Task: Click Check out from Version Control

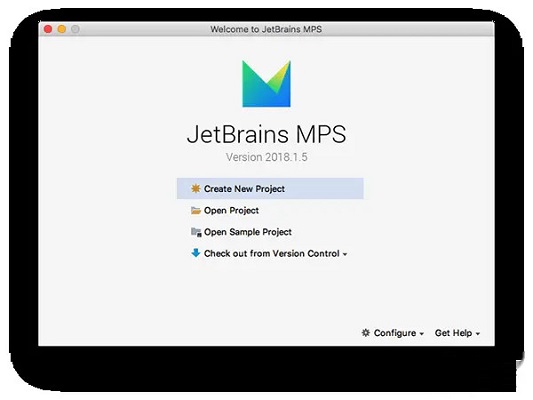Action: pyautogui.click(x=272, y=254)
